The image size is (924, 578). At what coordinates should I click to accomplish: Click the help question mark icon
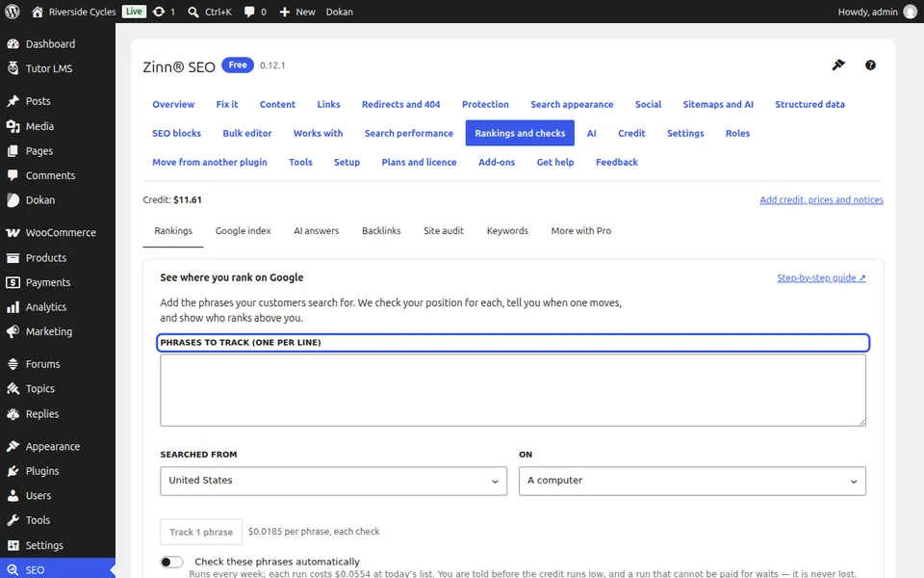870,66
